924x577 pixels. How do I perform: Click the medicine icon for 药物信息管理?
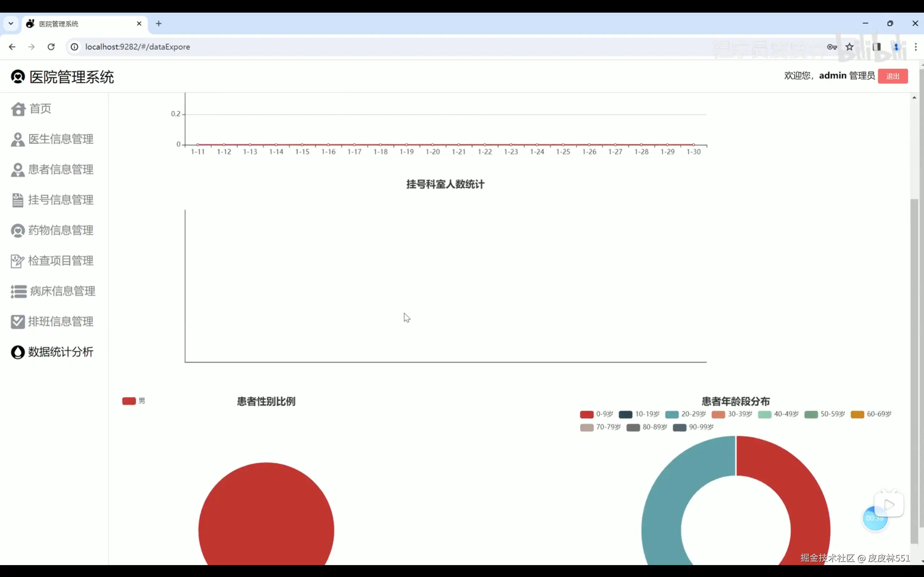[18, 231]
